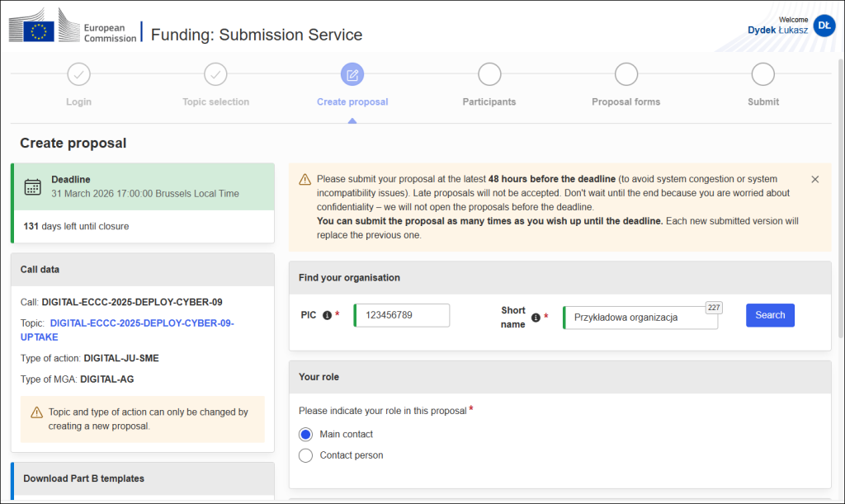
Task: Select the Main contact radio button
Action: pos(305,435)
